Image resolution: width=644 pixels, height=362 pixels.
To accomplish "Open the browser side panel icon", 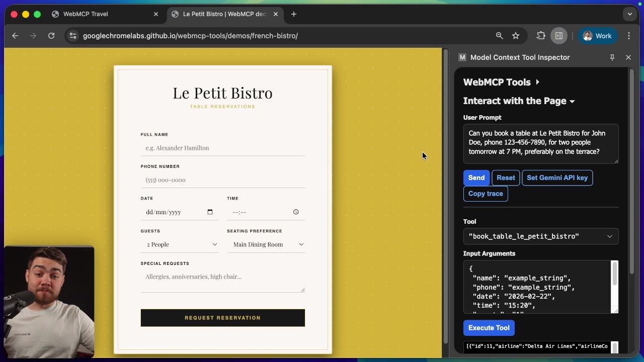I will coord(559,36).
